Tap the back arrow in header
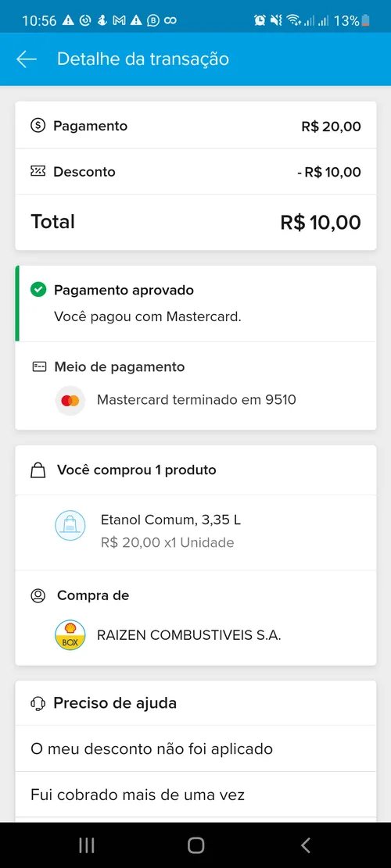Screen dimensions: 391x868 26,59
